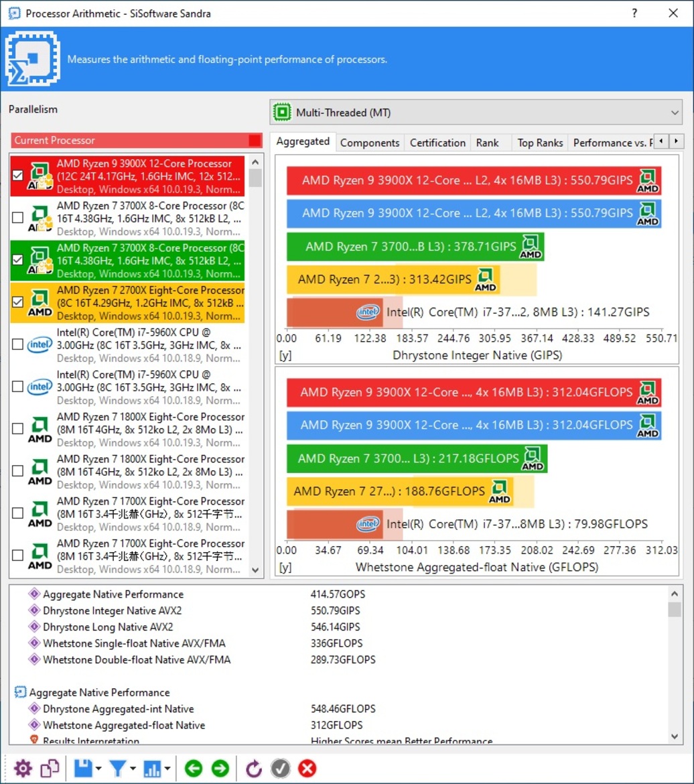This screenshot has height=784, width=694.
Task: Switch to the Certification tab
Action: 437,143
